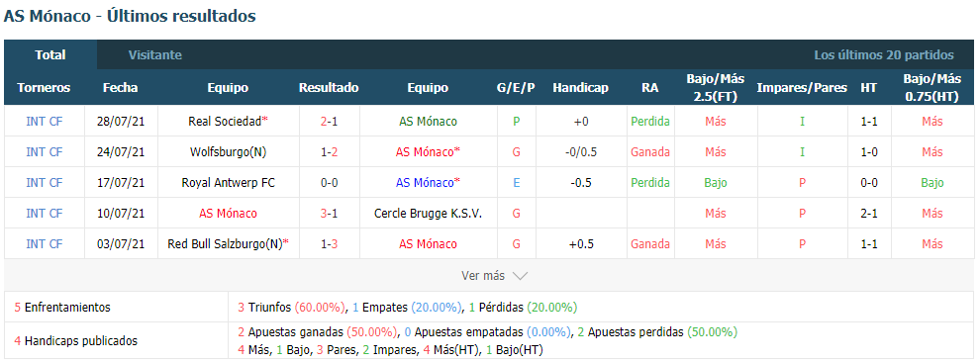Select INT CF tournament on 03/07/21 row
The height and width of the screenshot is (363, 980).
(x=45, y=244)
